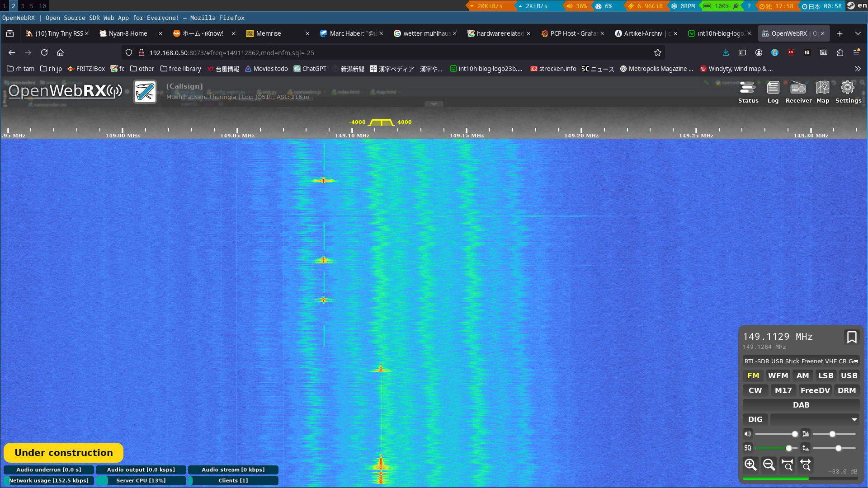The width and height of the screenshot is (868, 488).
Task: Open the Firefox extensions puzzle icon
Action: [840, 52]
